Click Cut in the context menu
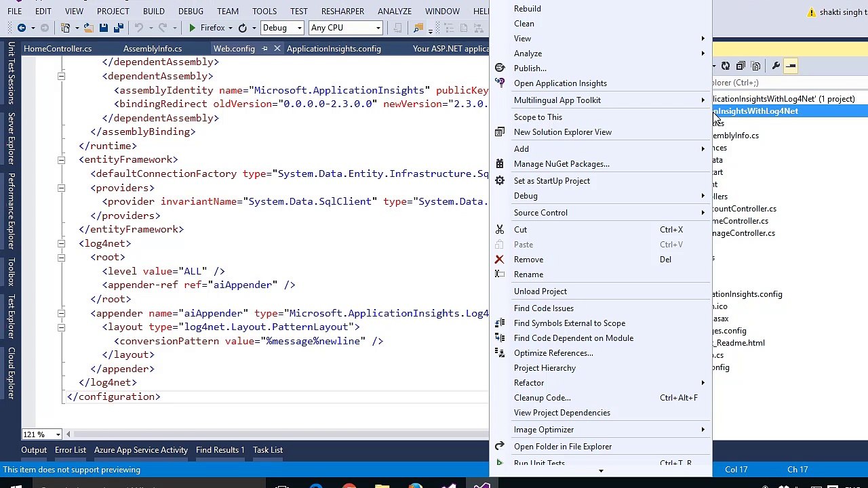 pos(601,230)
